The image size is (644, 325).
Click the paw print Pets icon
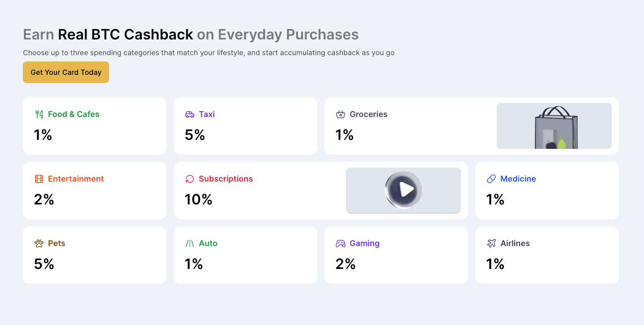(39, 243)
